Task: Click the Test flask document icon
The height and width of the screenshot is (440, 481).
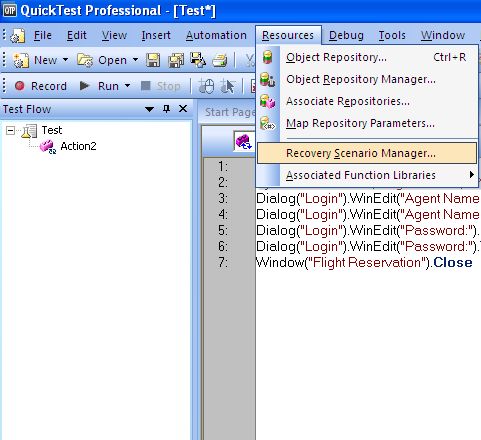Action: tap(29, 131)
